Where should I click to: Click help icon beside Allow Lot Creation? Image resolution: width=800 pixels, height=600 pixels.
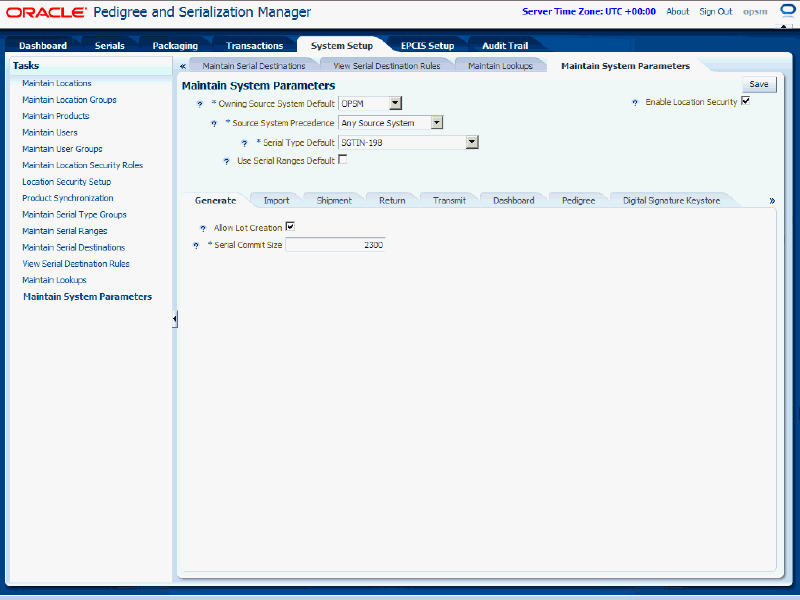[203, 229]
